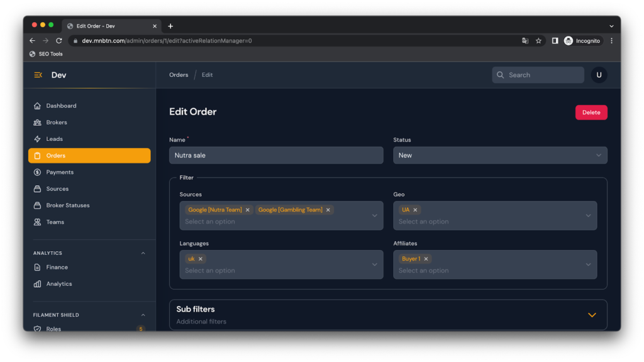Click the Broker Statuses icon
Viewport: 644px width, 362px height.
[x=38, y=205]
